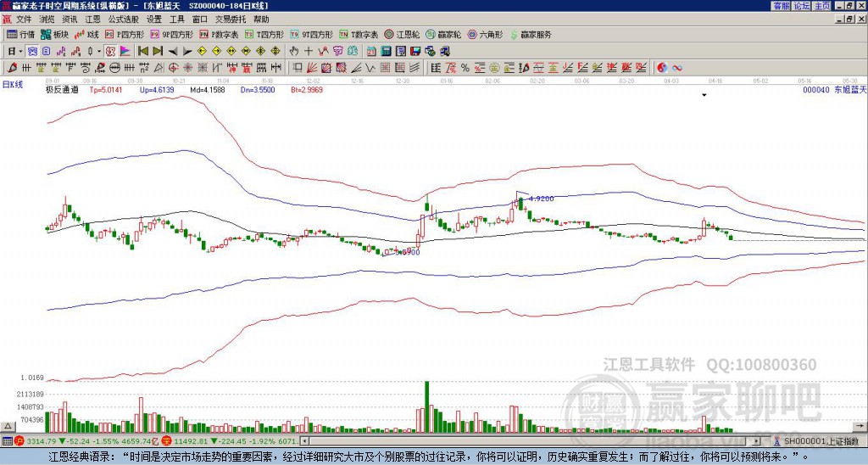Open the 客服 link in title bar
Image resolution: width=868 pixels, height=465 pixels.
[x=781, y=6]
